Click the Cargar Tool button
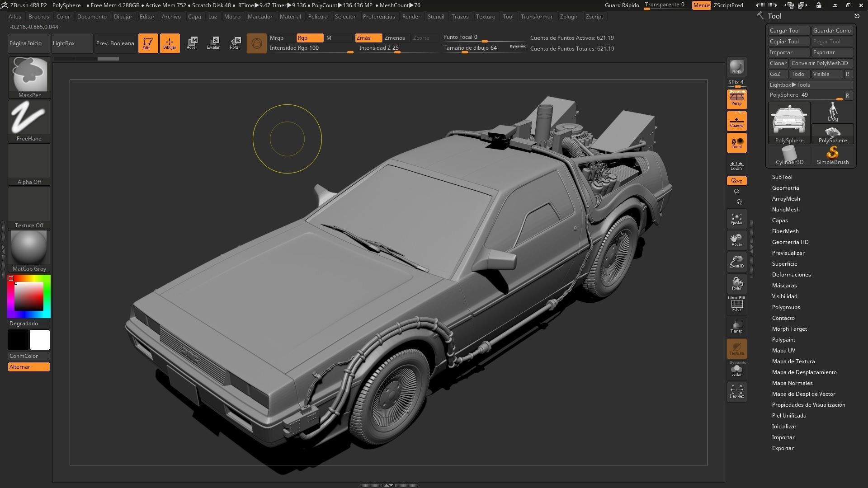The height and width of the screenshot is (488, 868). click(789, 31)
